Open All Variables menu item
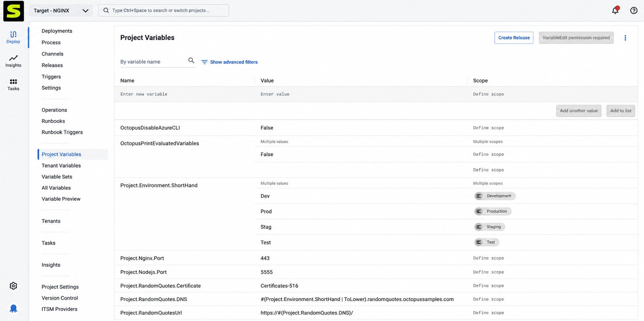 point(56,188)
